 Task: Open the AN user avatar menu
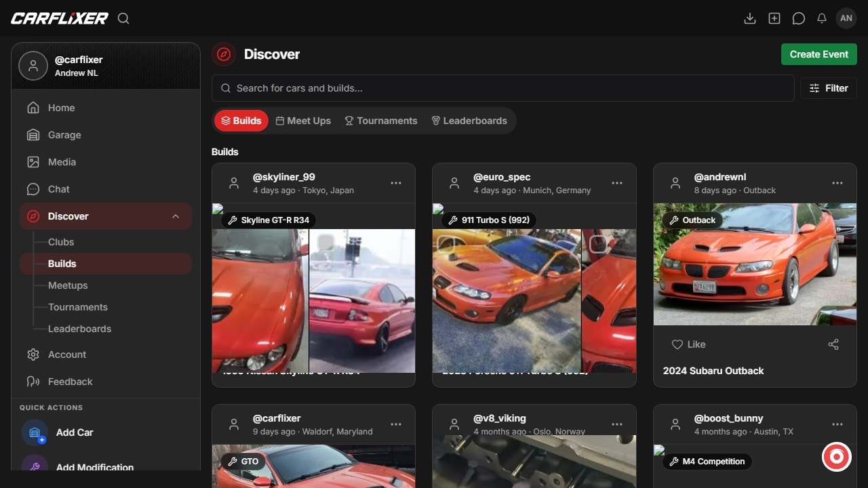click(x=846, y=18)
